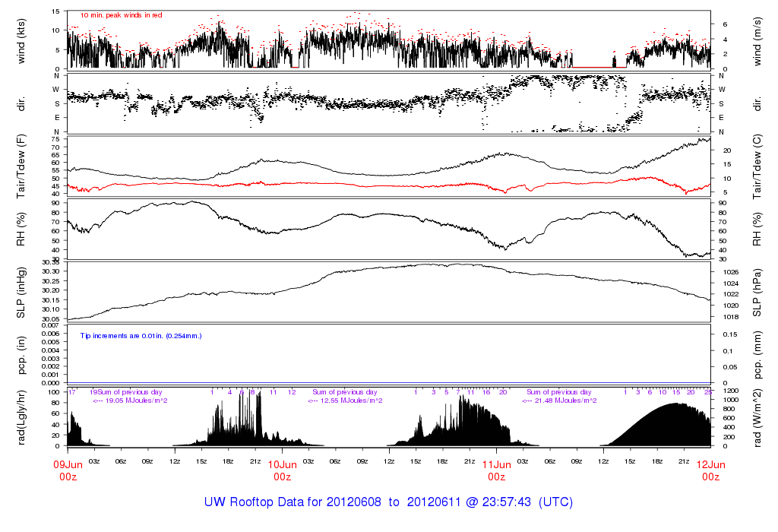Screen dimensions: 778x532
Task: Click the '10Jun 00z' date label
Action: point(283,470)
